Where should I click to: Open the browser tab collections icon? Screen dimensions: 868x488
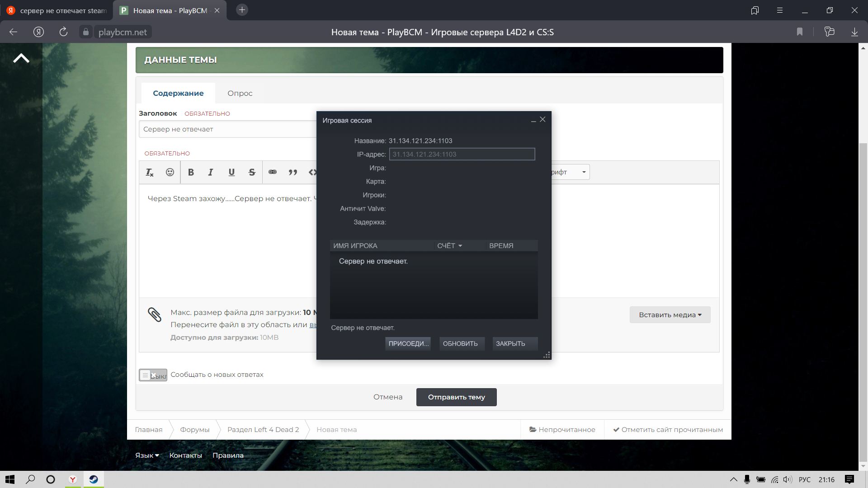coord(755,10)
